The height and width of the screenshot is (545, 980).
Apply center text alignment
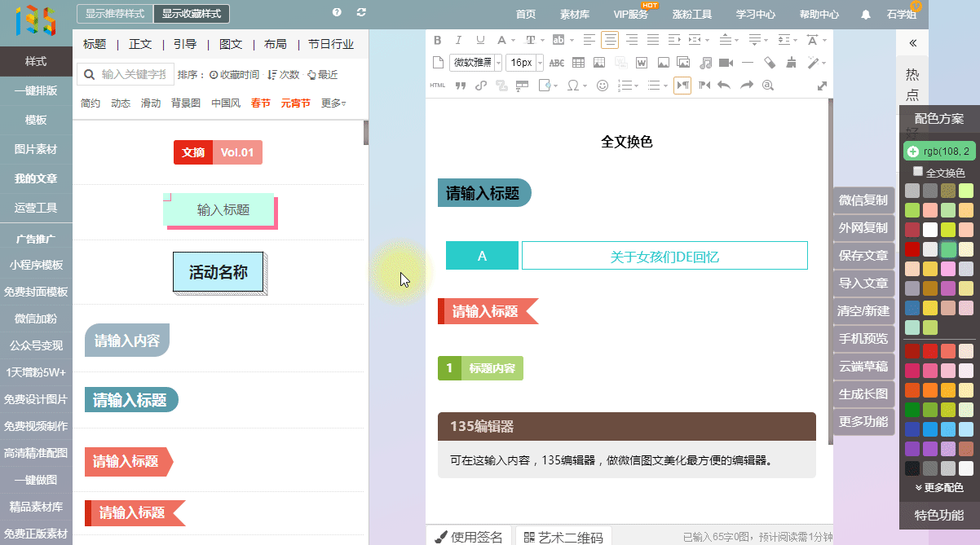610,40
